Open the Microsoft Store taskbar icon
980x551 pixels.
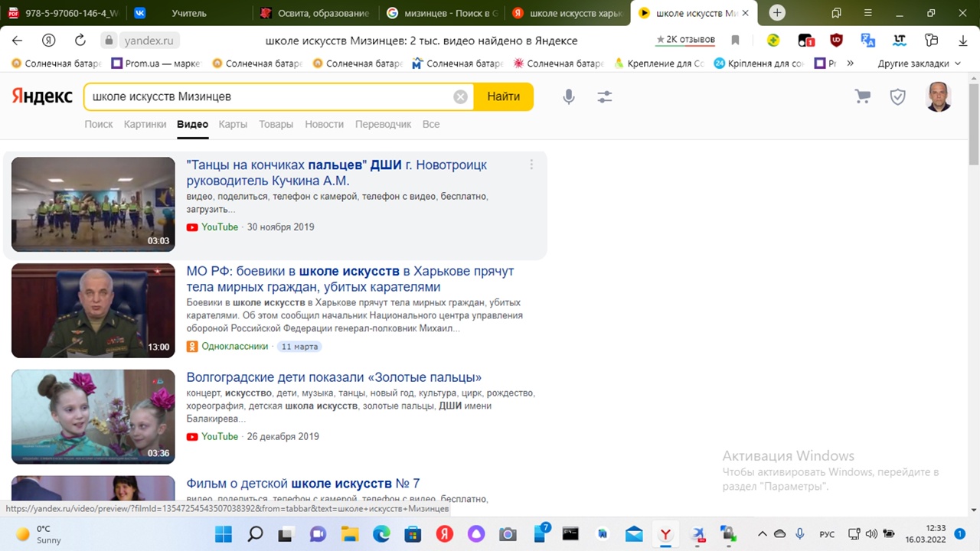pos(412,533)
